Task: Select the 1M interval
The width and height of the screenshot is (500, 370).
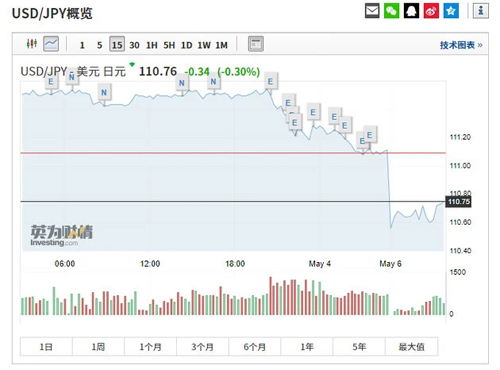Action: pos(222,45)
